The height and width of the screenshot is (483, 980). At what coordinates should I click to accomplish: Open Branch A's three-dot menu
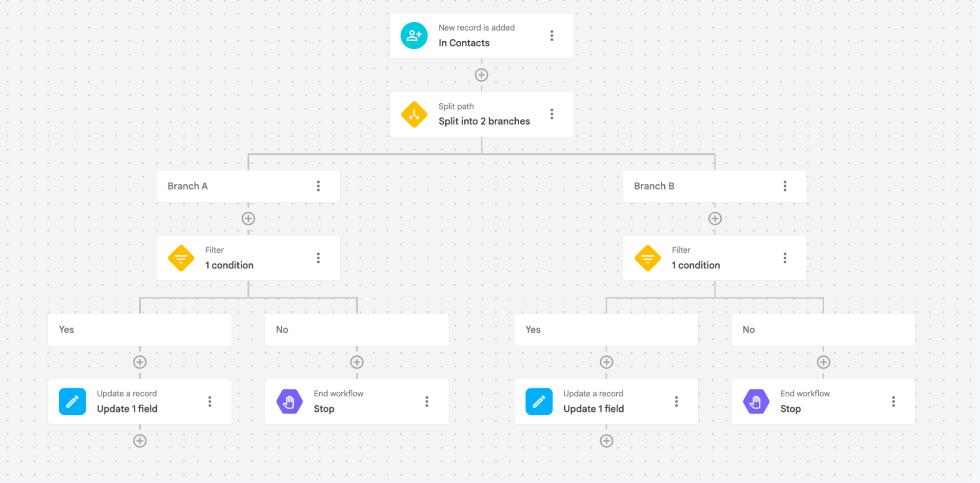coord(318,186)
